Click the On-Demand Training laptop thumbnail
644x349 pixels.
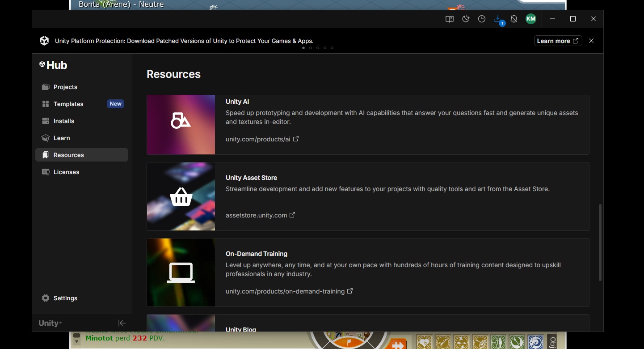click(x=181, y=272)
